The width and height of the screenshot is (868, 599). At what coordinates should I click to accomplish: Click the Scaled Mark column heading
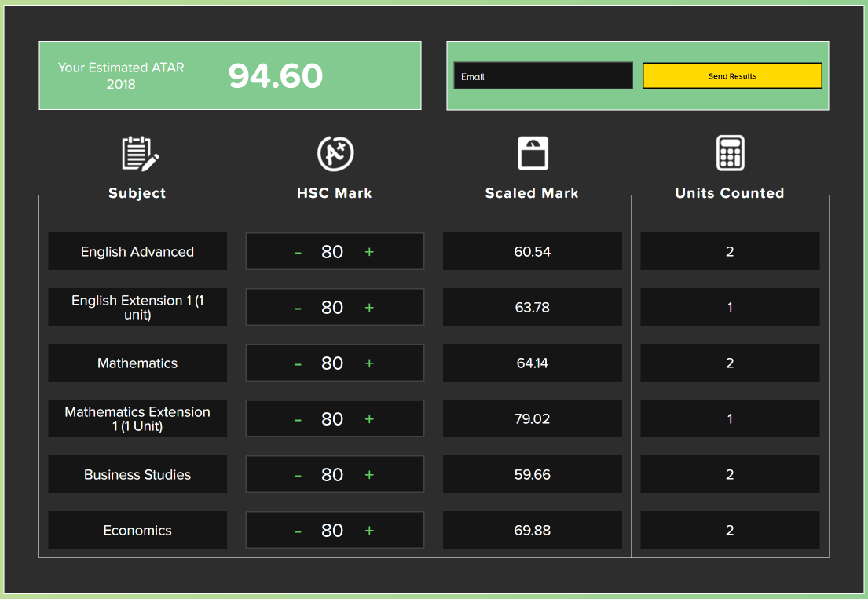532,194
